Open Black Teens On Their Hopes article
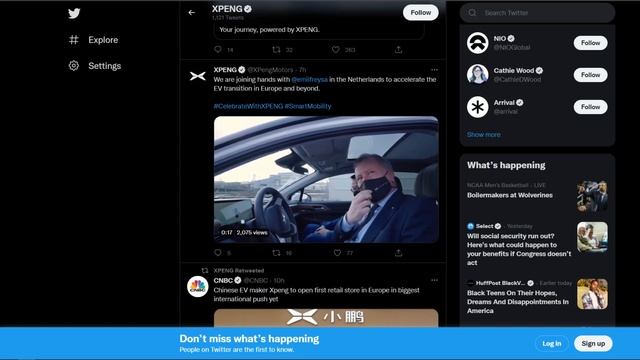This screenshot has height=360, width=640. point(518,302)
